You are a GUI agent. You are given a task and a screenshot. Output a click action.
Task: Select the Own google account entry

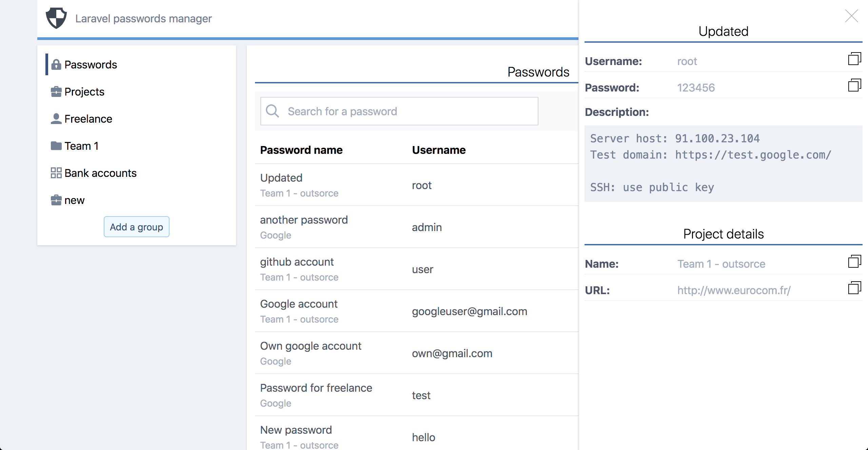pyautogui.click(x=311, y=346)
